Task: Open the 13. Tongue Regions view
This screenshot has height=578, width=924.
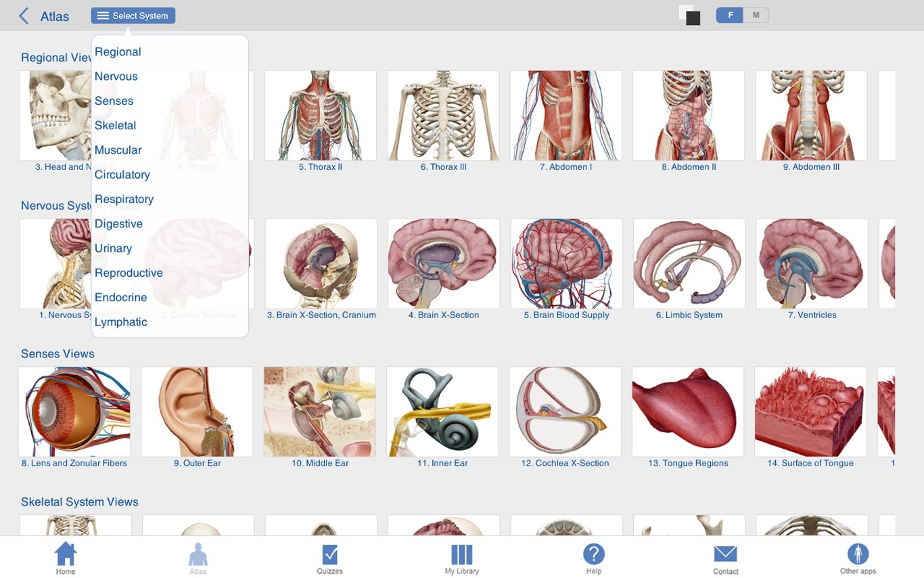Action: [x=688, y=412]
